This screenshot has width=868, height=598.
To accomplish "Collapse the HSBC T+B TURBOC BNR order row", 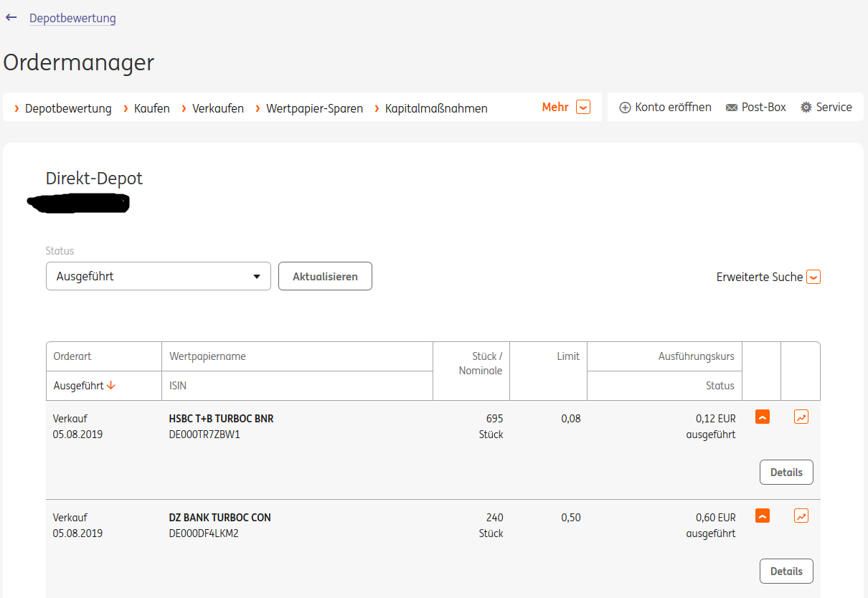I will (x=763, y=417).
